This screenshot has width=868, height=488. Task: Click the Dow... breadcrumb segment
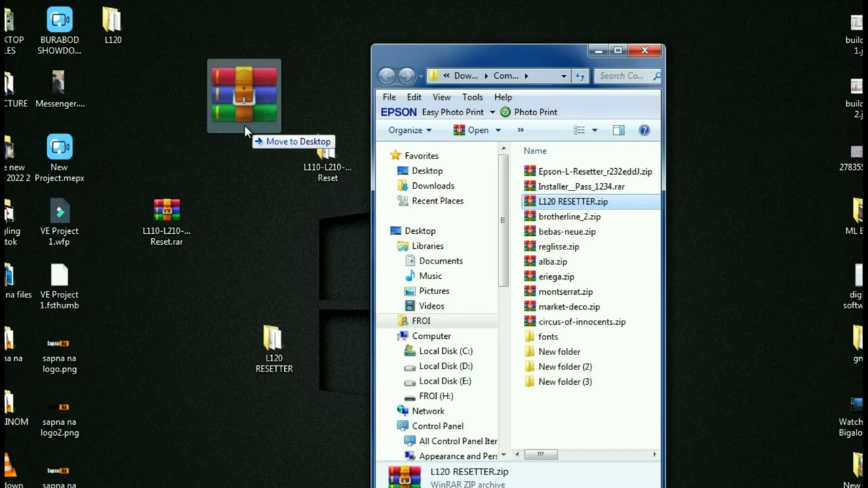[x=466, y=76]
